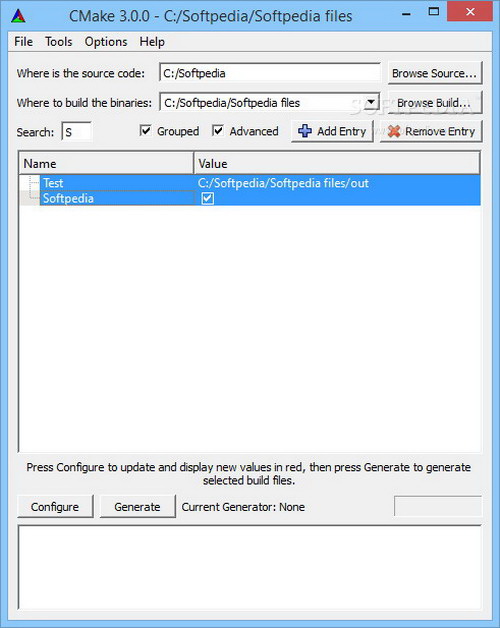This screenshot has width=500, height=628.
Task: Click the blue plus Add Entry icon
Action: (305, 131)
